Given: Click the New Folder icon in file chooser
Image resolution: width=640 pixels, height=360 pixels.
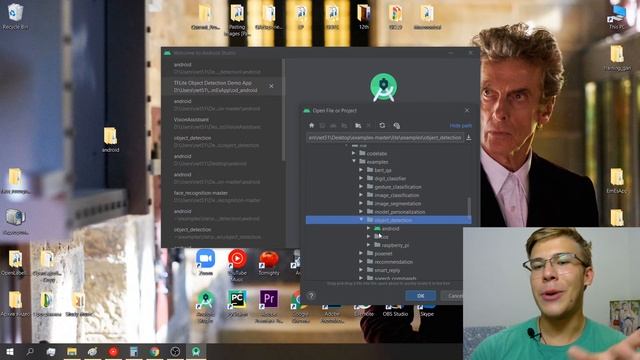Looking at the screenshot, I should 358,125.
